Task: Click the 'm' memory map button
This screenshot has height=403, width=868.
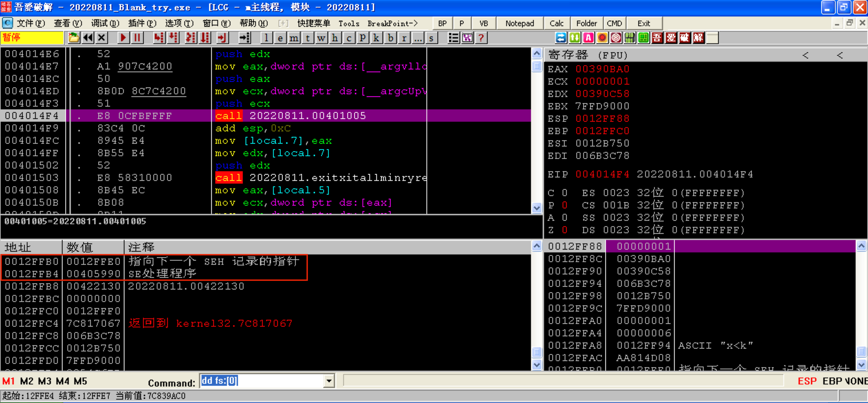Action: 294,37
